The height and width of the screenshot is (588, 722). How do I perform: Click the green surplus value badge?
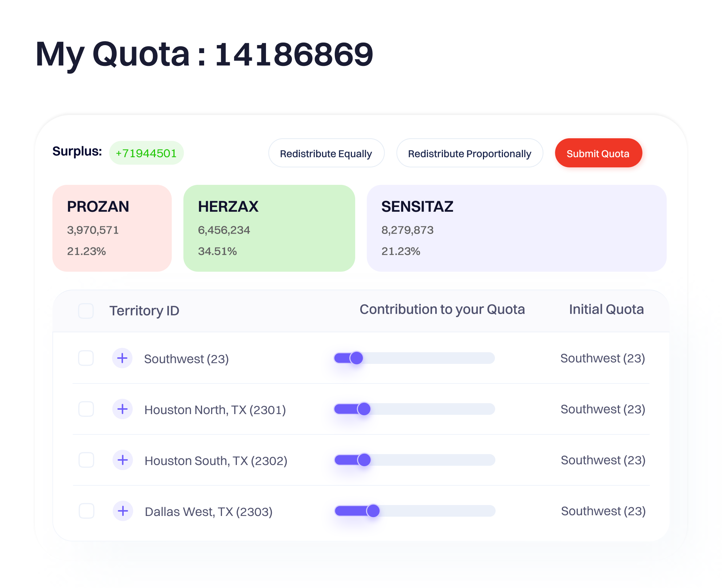[x=146, y=153]
